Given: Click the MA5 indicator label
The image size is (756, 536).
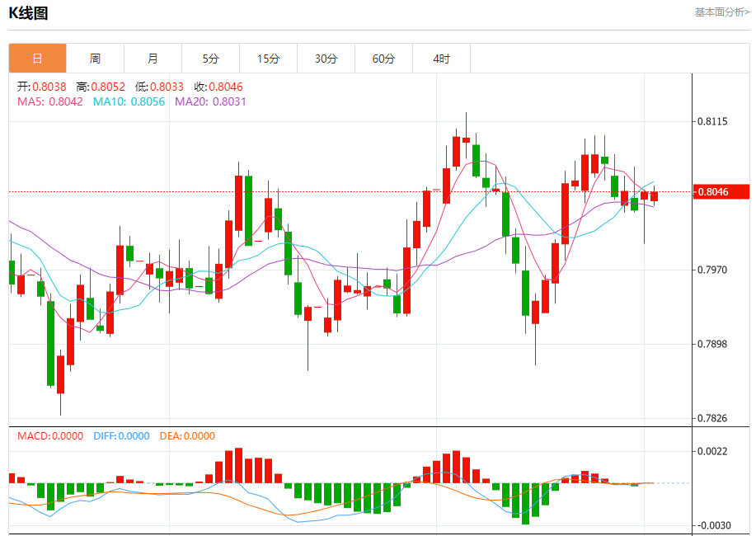Looking at the screenshot, I should point(50,101).
